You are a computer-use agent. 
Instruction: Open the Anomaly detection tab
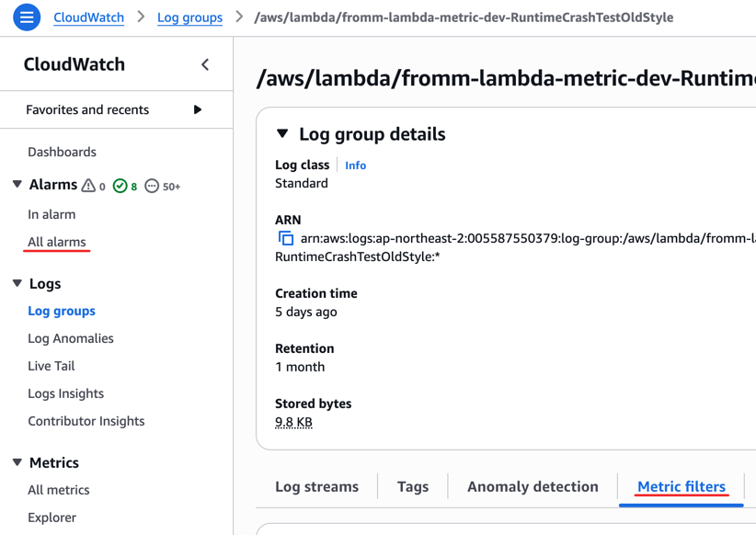533,487
